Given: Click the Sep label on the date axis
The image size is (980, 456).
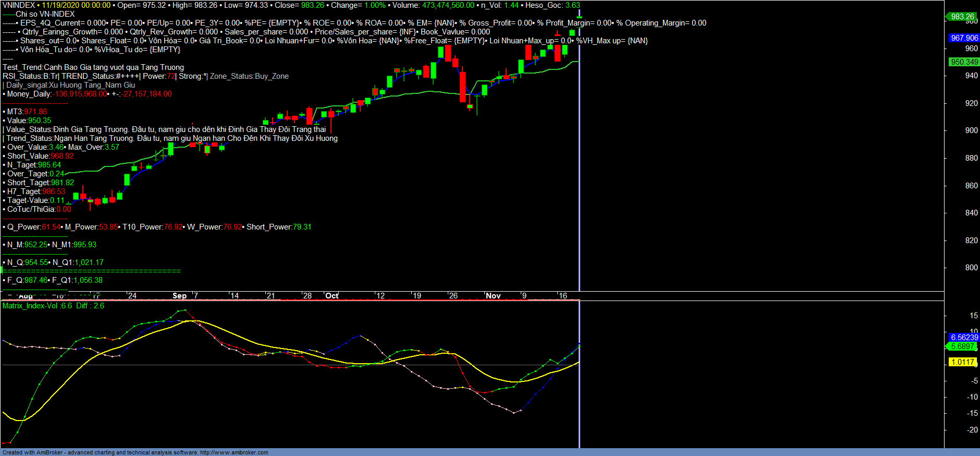Looking at the screenshot, I should coord(179,296).
